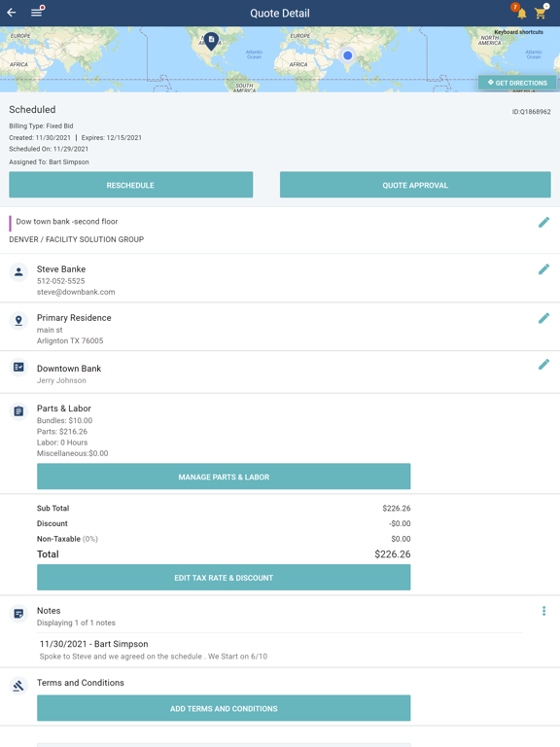Click Add Terms and Conditions
This screenshot has height=747, width=560.
point(224,708)
